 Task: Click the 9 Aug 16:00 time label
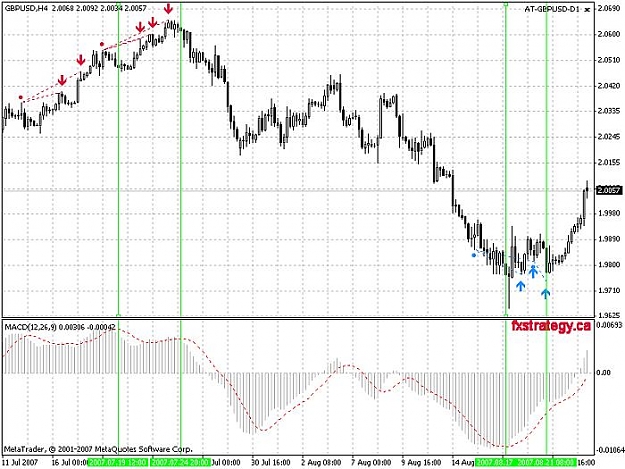(421, 463)
